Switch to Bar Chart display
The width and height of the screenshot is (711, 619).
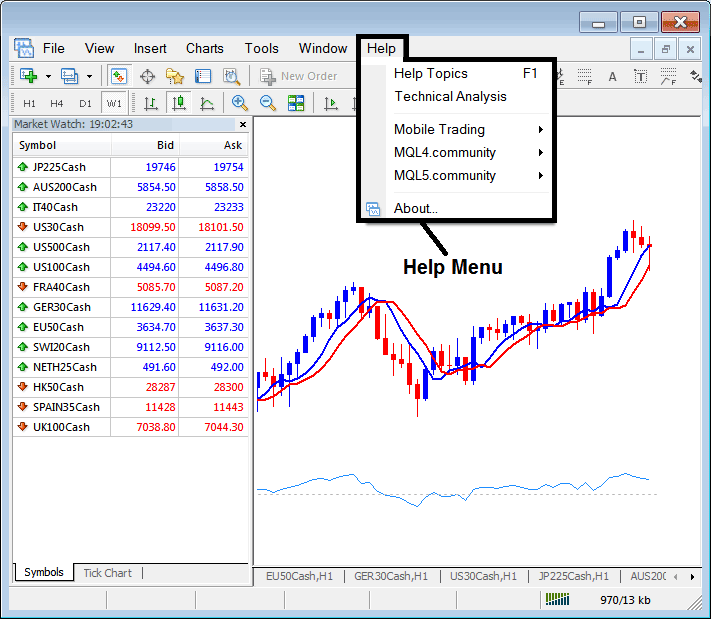click(151, 103)
